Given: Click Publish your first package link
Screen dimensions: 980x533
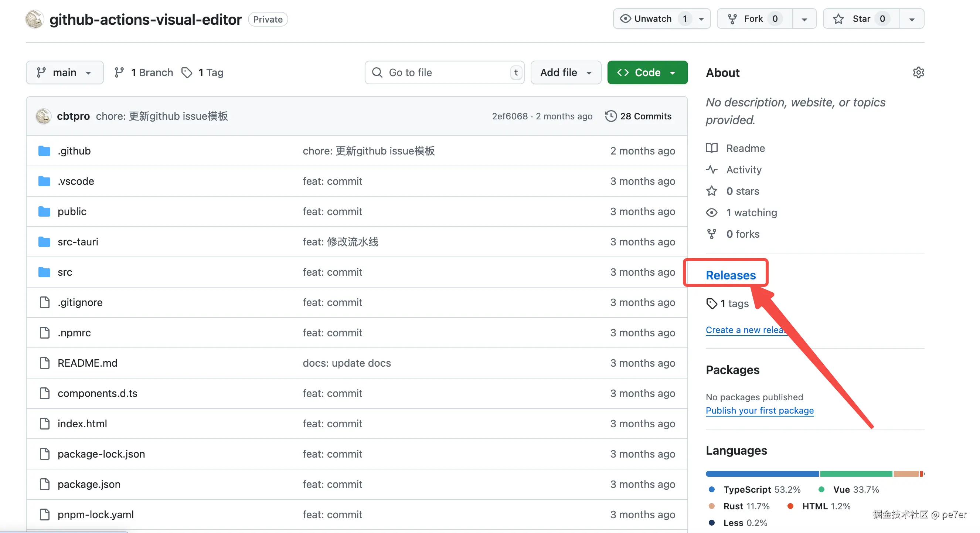Looking at the screenshot, I should click(759, 411).
